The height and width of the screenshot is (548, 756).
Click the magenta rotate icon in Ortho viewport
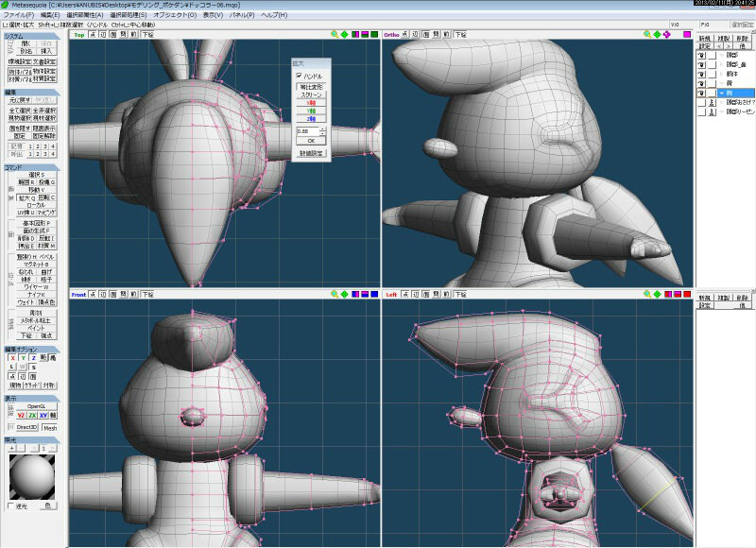(x=667, y=34)
